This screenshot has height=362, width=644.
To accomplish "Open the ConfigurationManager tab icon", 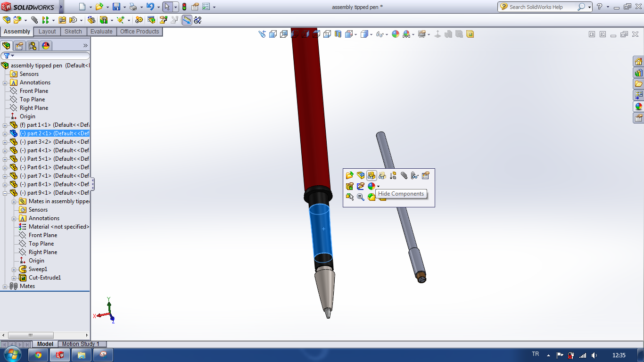I will [33, 46].
